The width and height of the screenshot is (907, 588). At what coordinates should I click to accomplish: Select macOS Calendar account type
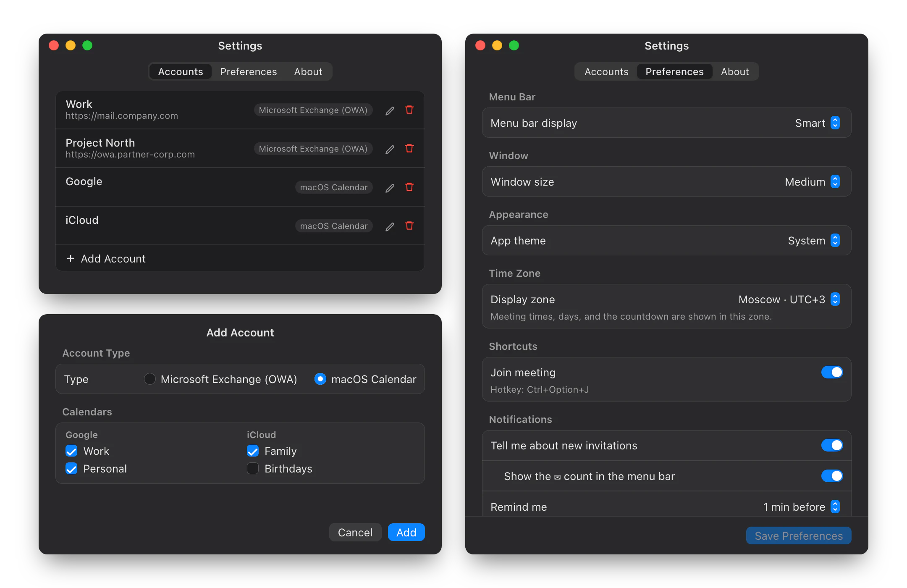(320, 379)
